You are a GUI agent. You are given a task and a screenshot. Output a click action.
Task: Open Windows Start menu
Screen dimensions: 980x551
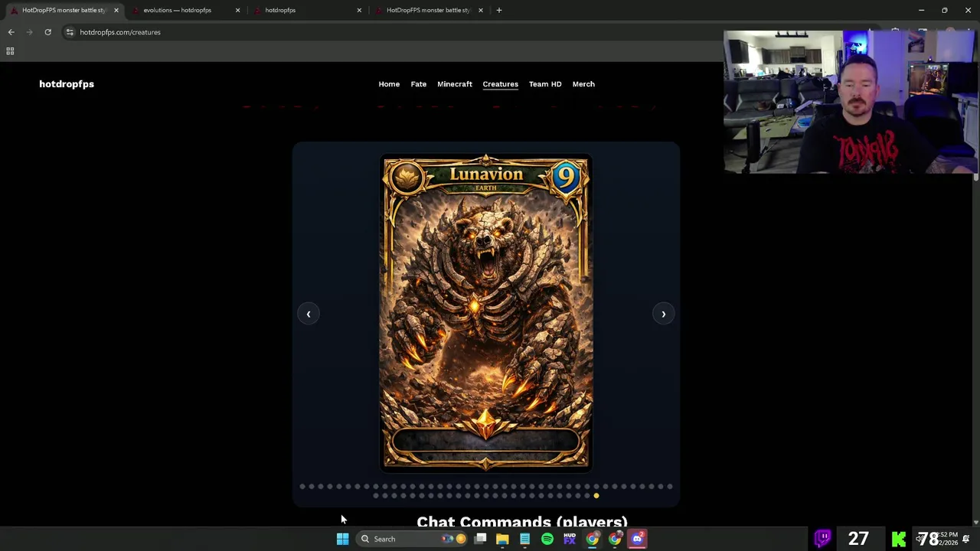pos(342,539)
